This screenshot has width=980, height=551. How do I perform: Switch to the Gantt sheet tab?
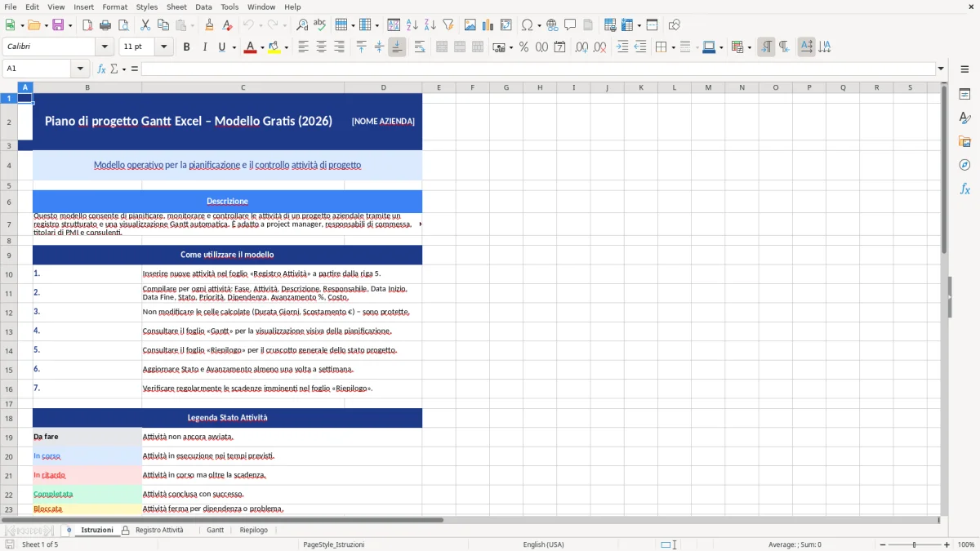click(x=216, y=530)
